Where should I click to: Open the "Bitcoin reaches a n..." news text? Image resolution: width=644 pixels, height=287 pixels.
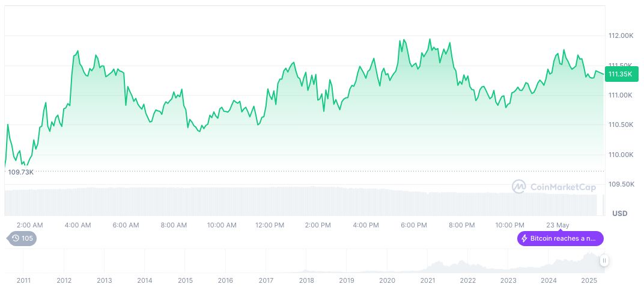pyautogui.click(x=563, y=238)
